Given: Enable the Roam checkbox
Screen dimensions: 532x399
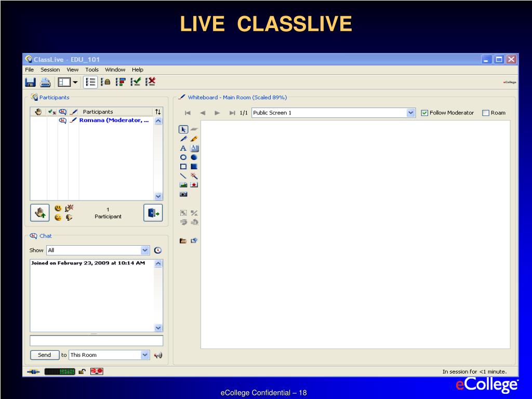Looking at the screenshot, I should point(486,113).
